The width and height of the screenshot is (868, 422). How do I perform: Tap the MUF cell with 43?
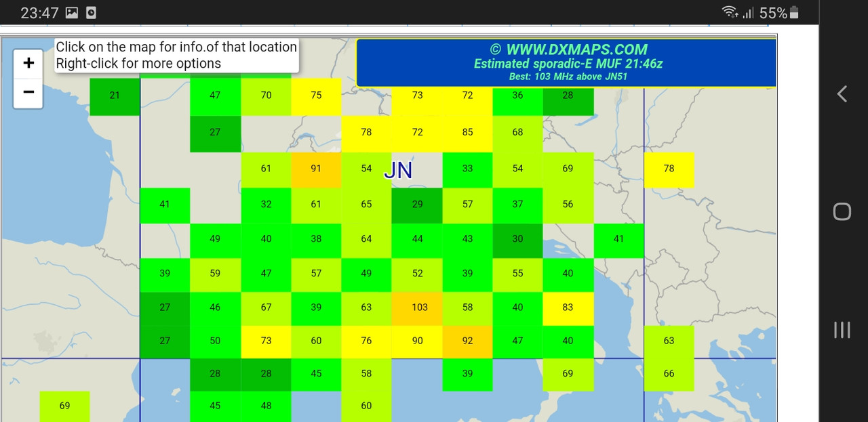pos(467,239)
